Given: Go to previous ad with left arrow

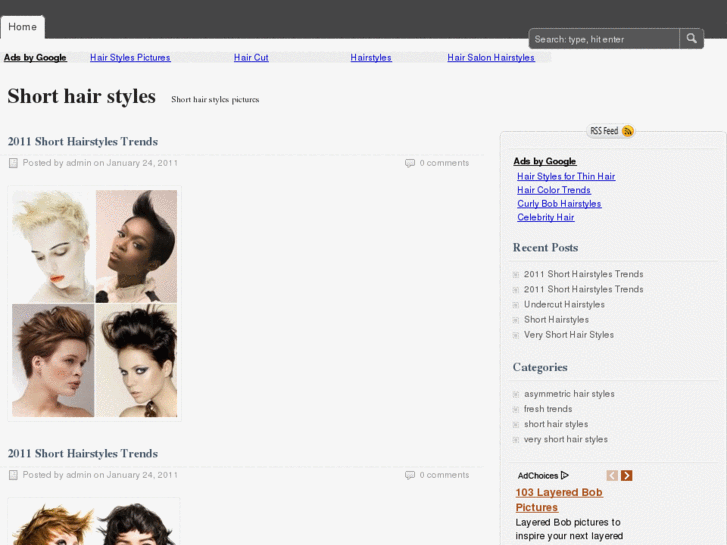Looking at the screenshot, I should coord(612,475).
